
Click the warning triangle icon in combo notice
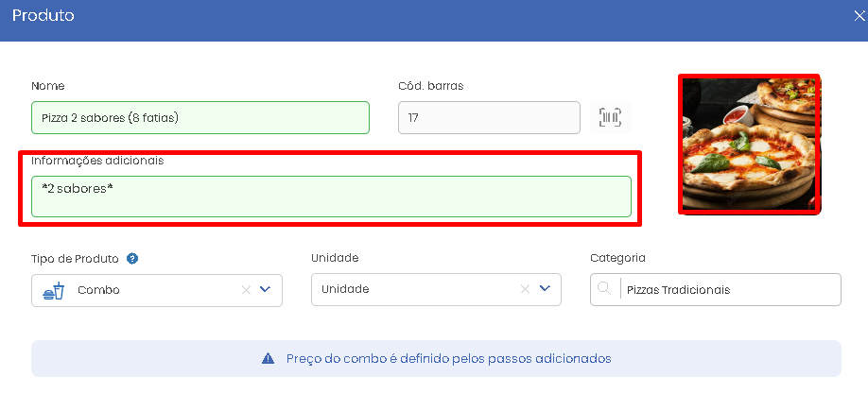pyautogui.click(x=268, y=359)
